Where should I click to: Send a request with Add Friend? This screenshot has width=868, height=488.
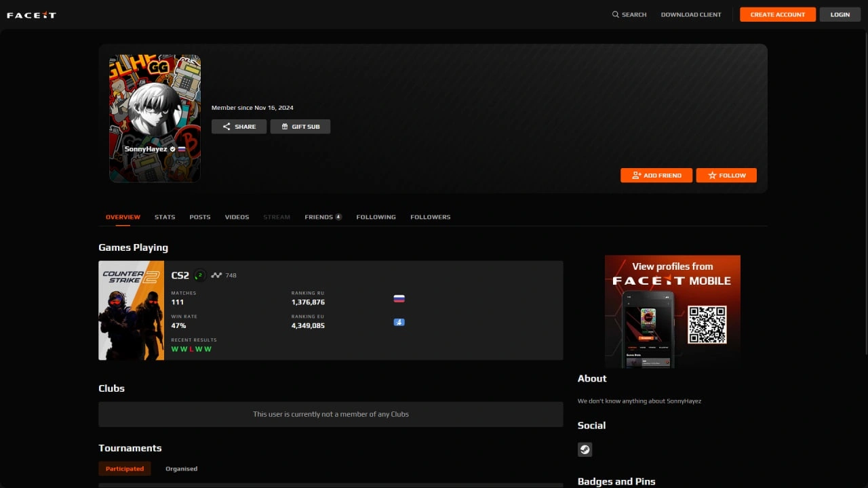pyautogui.click(x=656, y=176)
